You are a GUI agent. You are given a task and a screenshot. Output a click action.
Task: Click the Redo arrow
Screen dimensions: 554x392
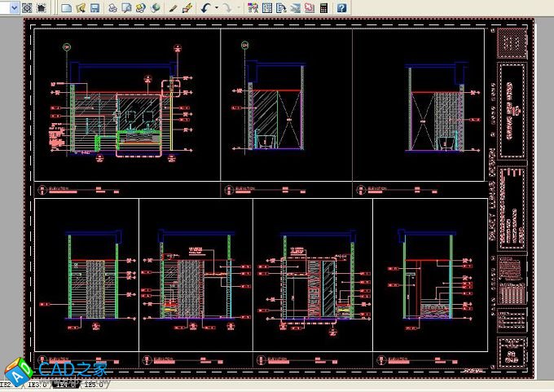click(x=226, y=7)
